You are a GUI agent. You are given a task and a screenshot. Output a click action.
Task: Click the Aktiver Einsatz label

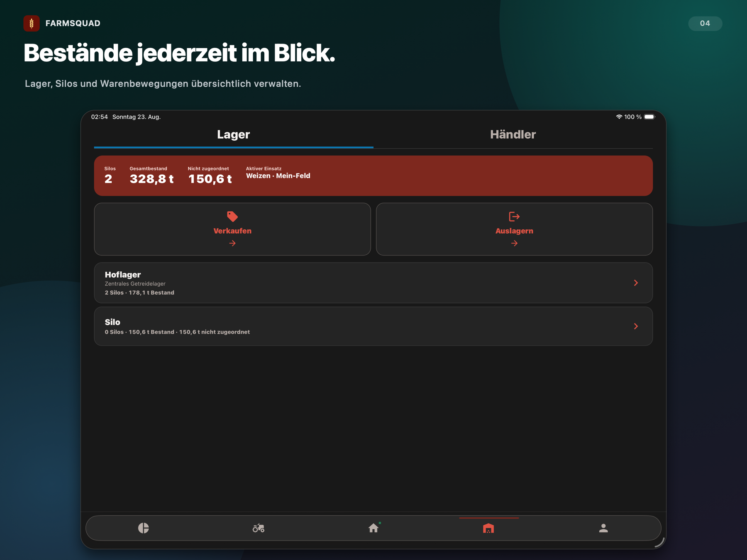[264, 168]
